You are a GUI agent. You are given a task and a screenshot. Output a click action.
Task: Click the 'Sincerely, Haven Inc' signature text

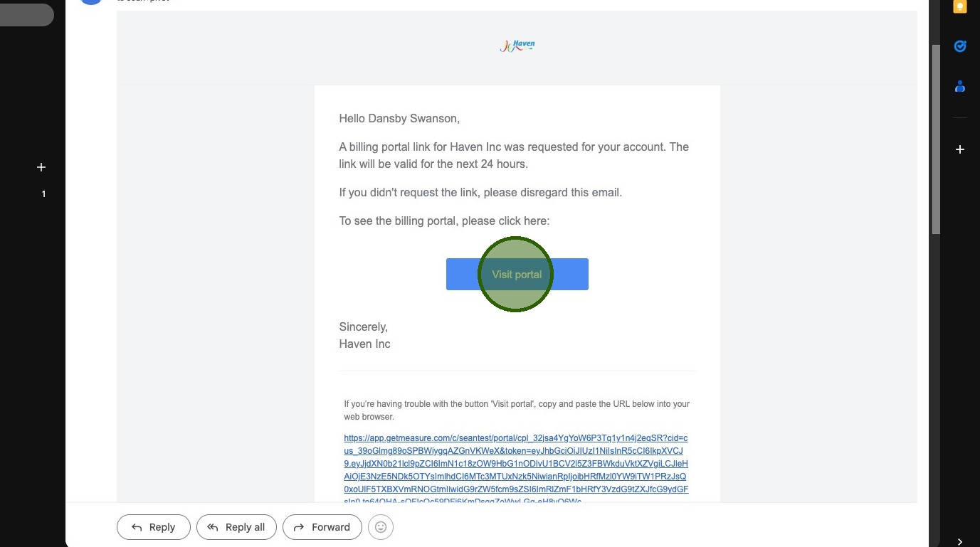click(364, 336)
